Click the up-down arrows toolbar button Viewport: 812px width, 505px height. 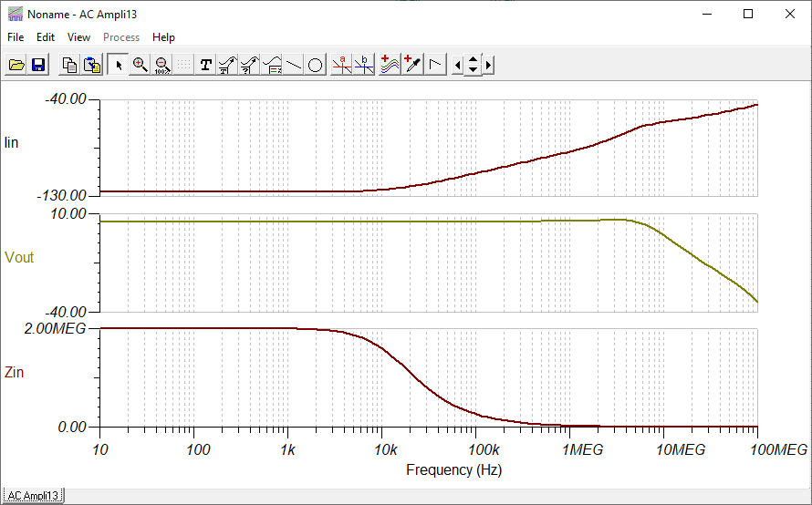pyautogui.click(x=473, y=65)
